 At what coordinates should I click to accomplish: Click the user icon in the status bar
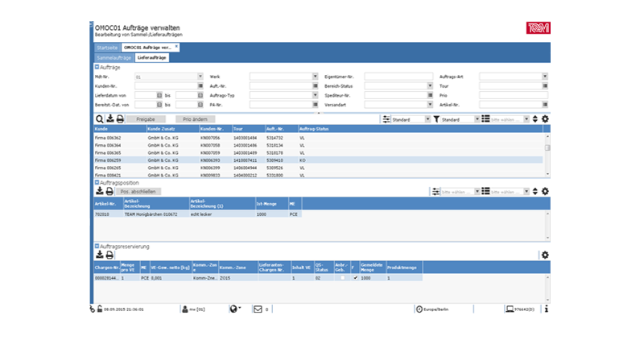(185, 309)
